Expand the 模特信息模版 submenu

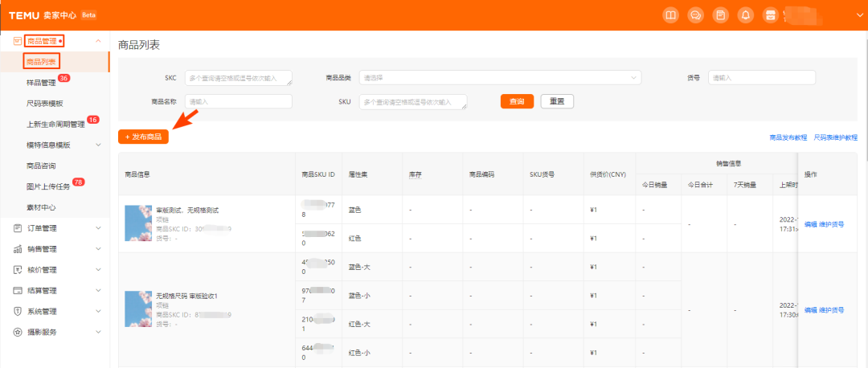click(x=98, y=145)
